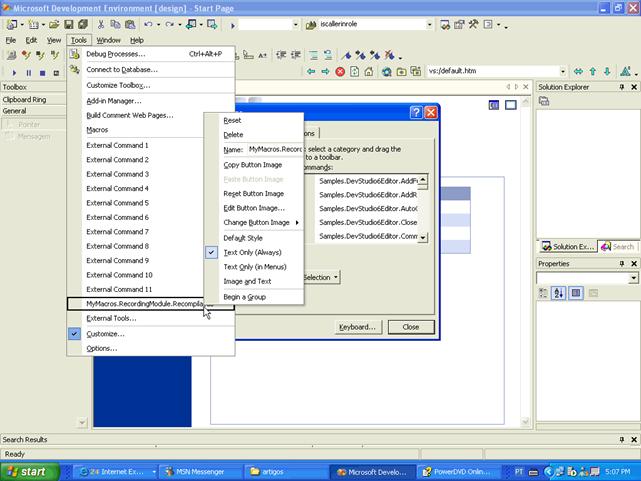Click the Windows start button

click(x=29, y=472)
